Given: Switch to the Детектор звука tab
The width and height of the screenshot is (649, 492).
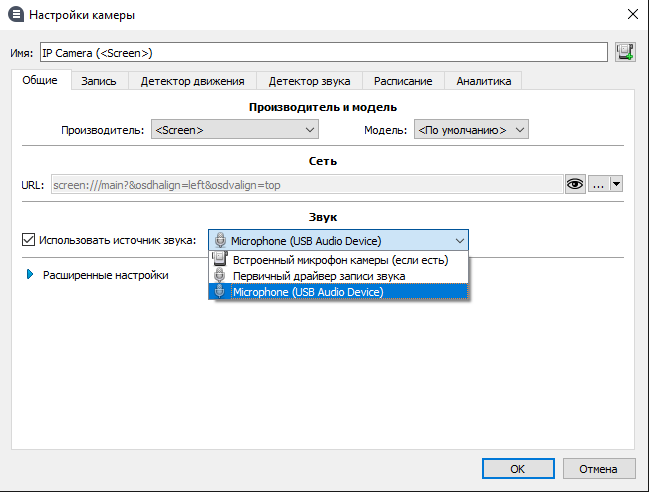Looking at the screenshot, I should [x=309, y=81].
